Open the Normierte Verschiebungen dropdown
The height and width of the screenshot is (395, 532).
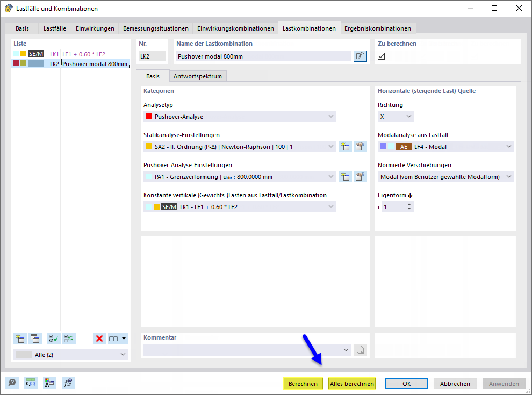[445, 177]
